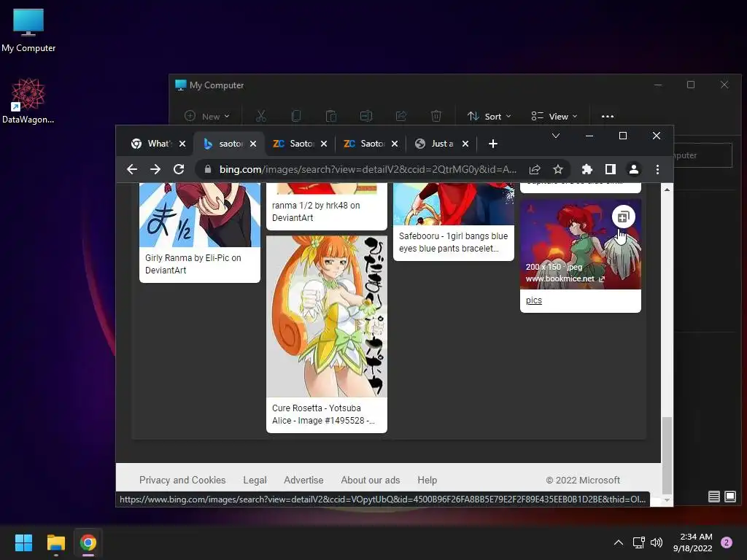Click Paste icon in My Computer toolbar

[330, 116]
